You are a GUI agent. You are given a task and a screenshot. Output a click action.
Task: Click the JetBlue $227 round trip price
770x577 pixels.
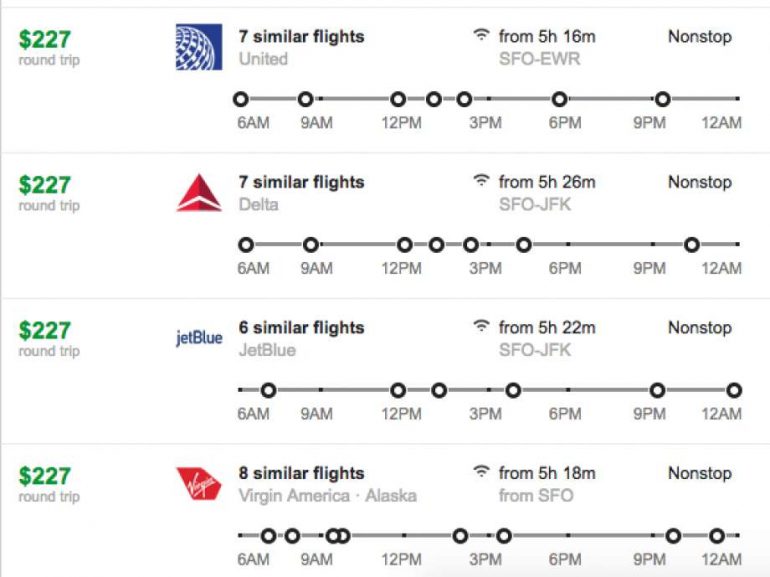[x=45, y=331]
